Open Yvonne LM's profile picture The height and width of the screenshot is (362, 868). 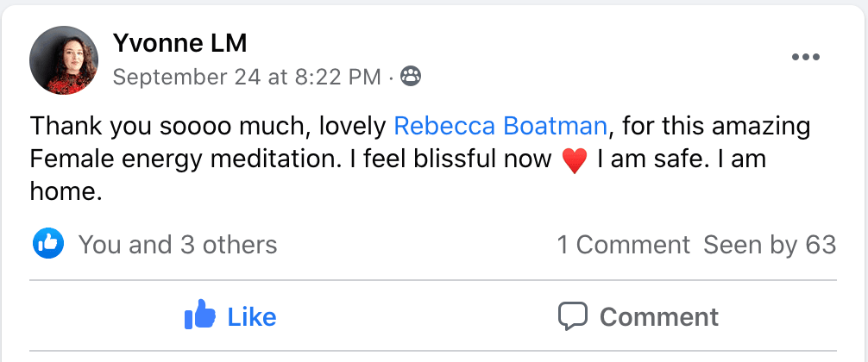(64, 59)
